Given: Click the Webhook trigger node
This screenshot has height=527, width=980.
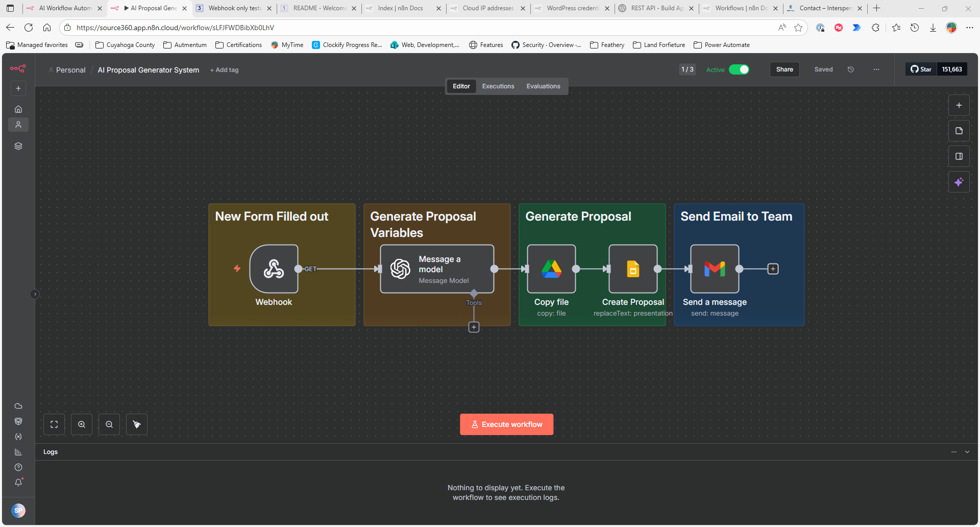Looking at the screenshot, I should coord(274,269).
